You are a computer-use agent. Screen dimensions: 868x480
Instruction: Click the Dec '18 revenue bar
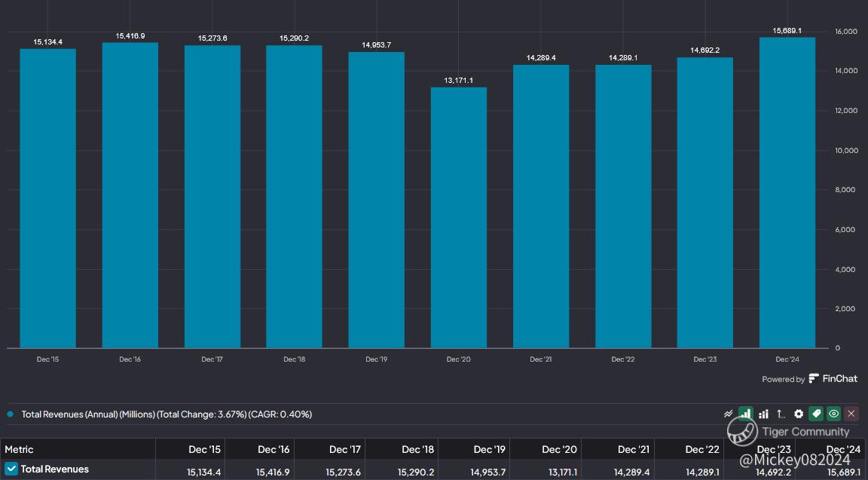click(x=294, y=197)
